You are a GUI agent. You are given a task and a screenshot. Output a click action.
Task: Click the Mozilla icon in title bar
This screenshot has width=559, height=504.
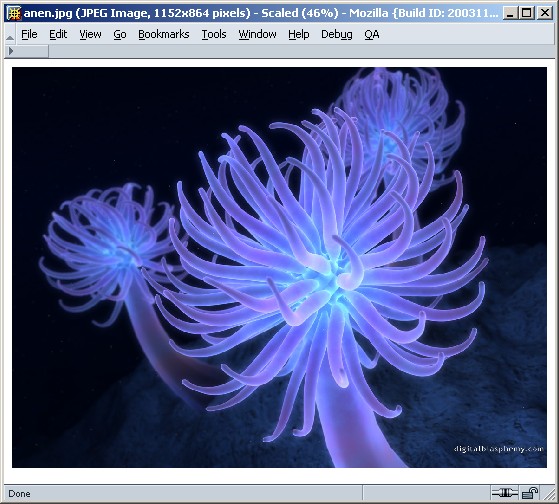(14, 14)
